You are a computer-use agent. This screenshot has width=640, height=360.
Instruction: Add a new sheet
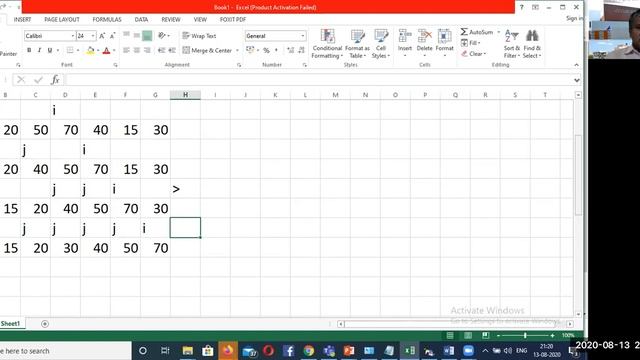click(45, 324)
